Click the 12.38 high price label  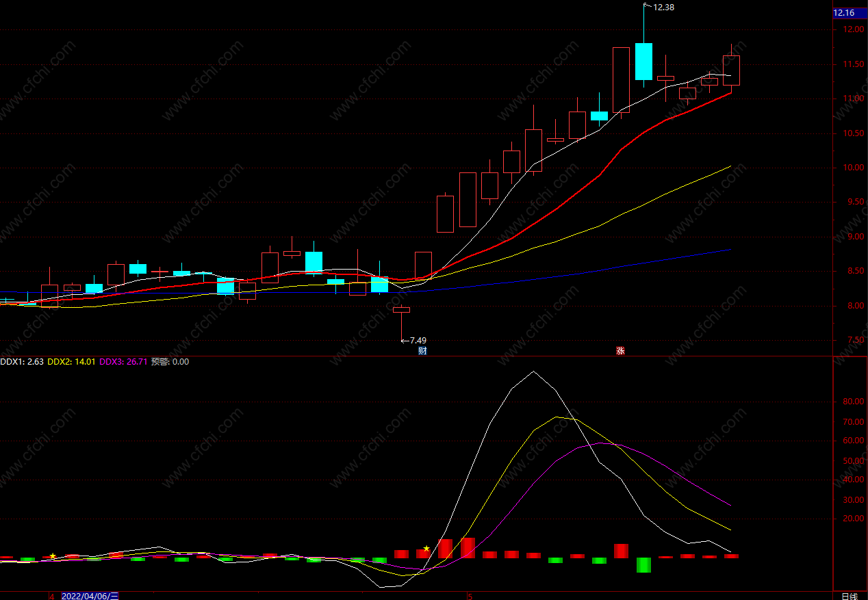coord(664,7)
